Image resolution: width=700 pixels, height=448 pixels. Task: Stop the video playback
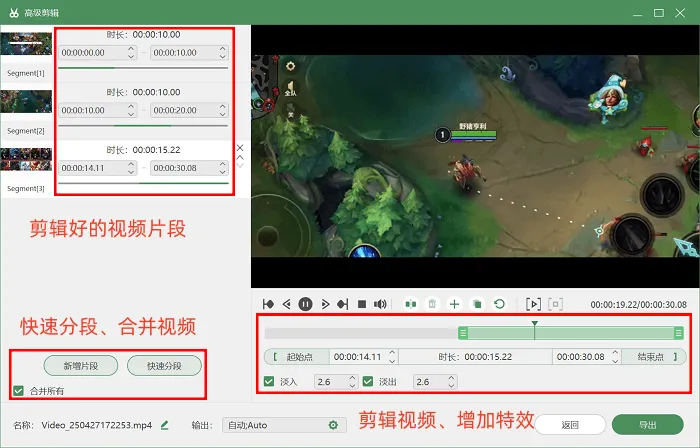(362, 304)
